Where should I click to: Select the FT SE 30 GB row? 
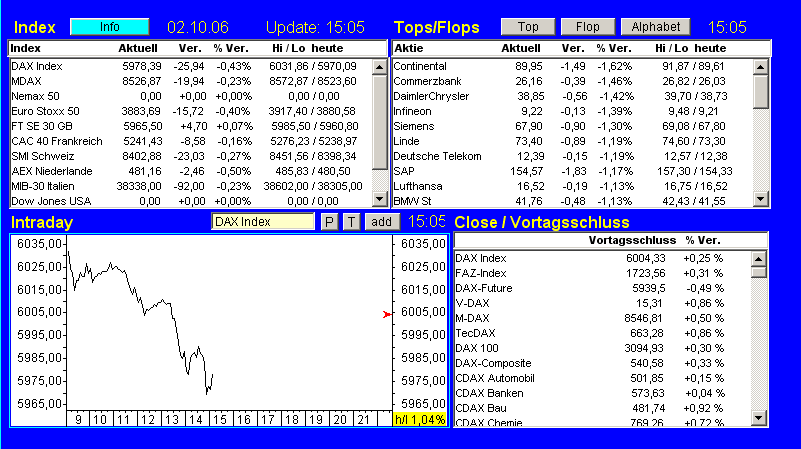point(191,126)
